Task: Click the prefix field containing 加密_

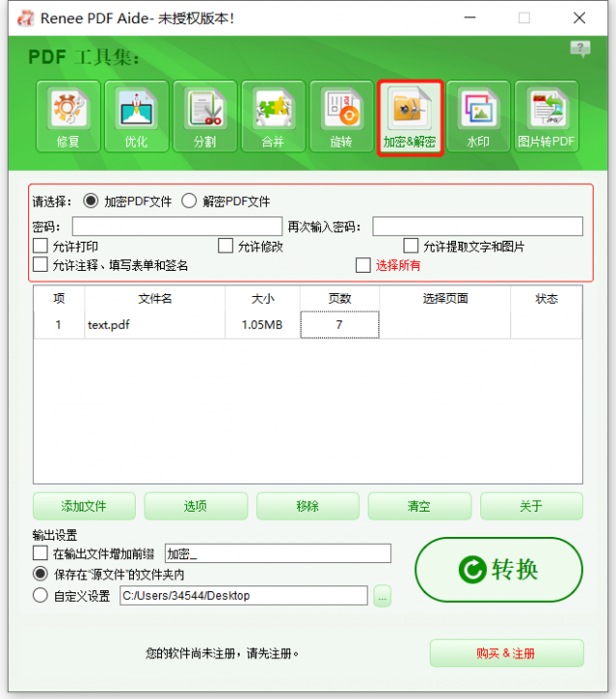Action: click(278, 553)
